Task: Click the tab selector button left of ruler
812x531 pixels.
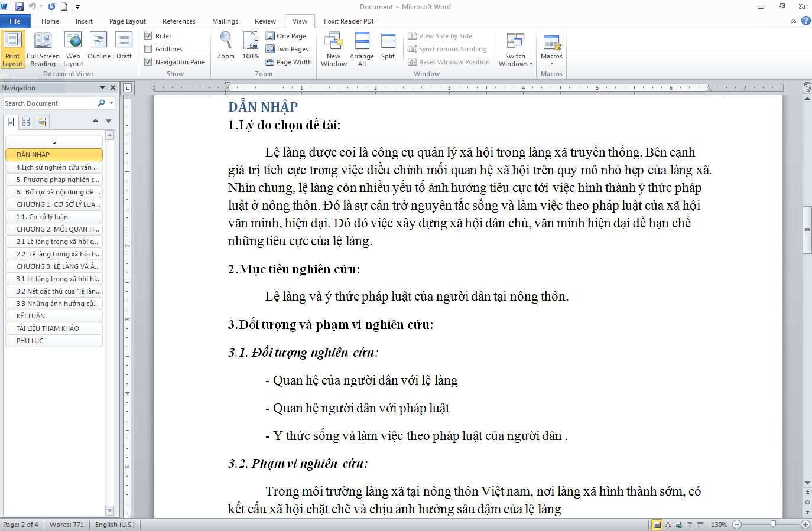Action: (128, 89)
